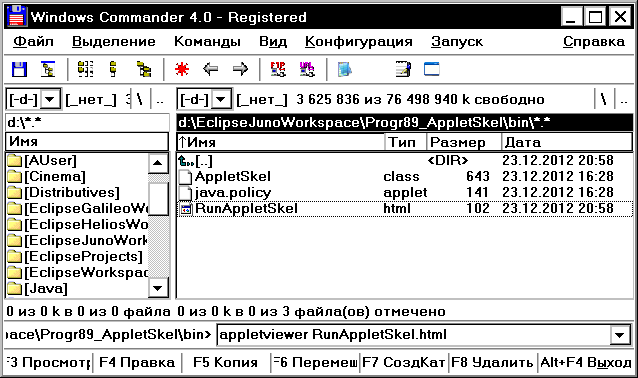
Task: Click the file icon beside AppletSkel
Action: (x=186, y=177)
